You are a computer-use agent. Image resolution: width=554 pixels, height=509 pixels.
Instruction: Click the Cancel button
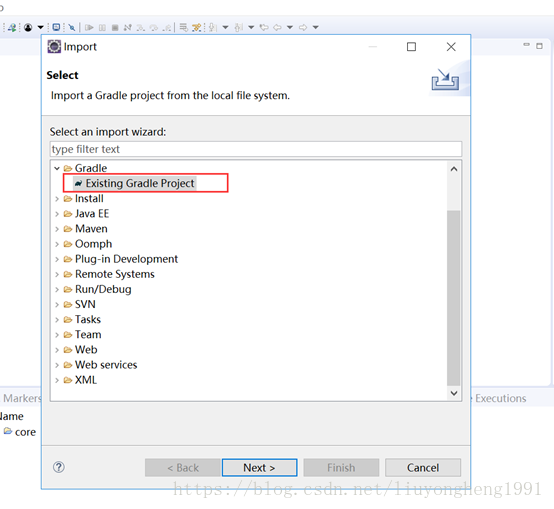click(423, 467)
